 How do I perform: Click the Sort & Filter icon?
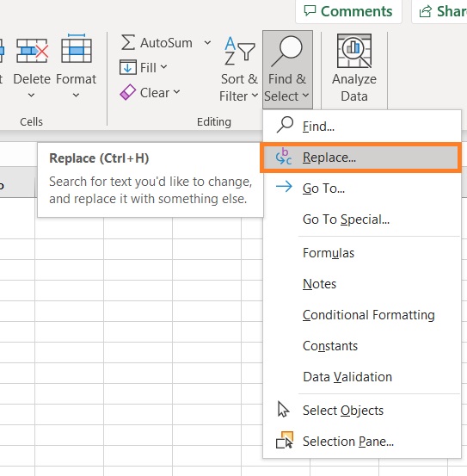pyautogui.click(x=240, y=51)
